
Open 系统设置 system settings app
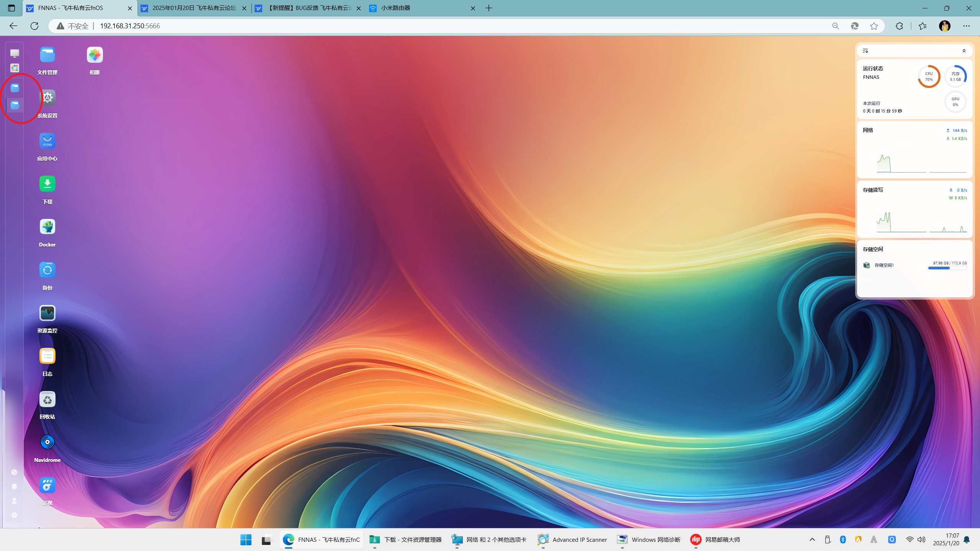point(47,98)
